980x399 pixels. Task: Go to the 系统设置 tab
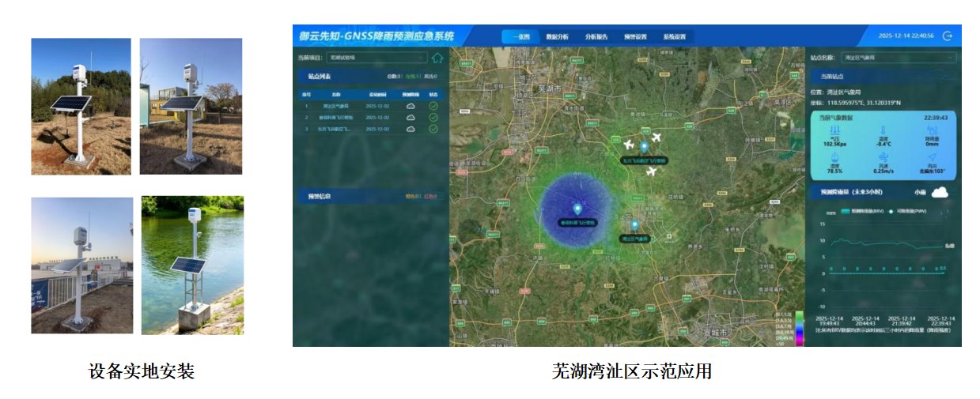click(674, 36)
